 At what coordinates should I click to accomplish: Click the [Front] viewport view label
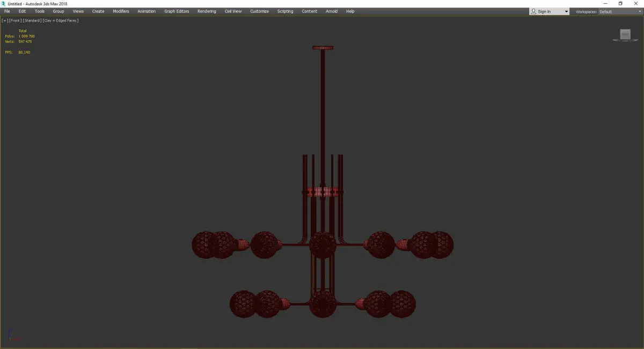(15, 20)
